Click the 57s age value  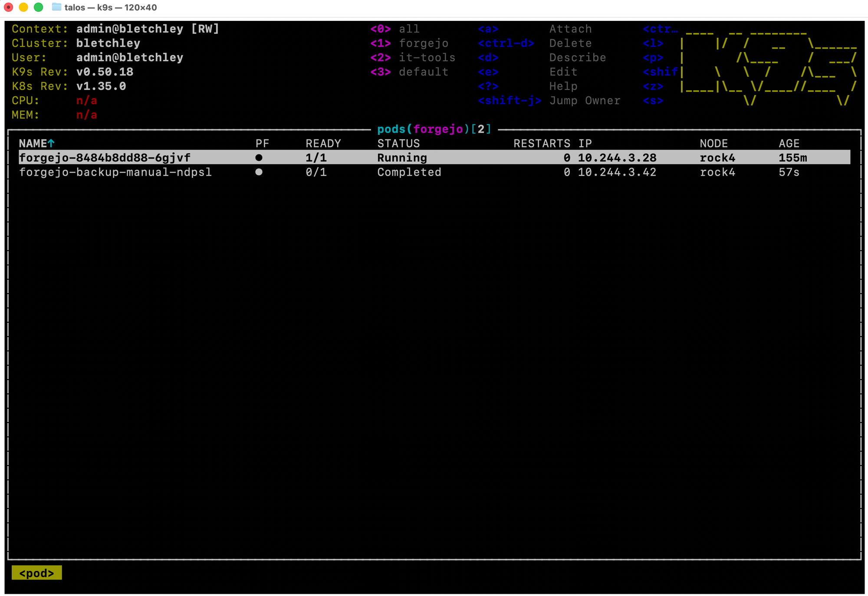(789, 172)
